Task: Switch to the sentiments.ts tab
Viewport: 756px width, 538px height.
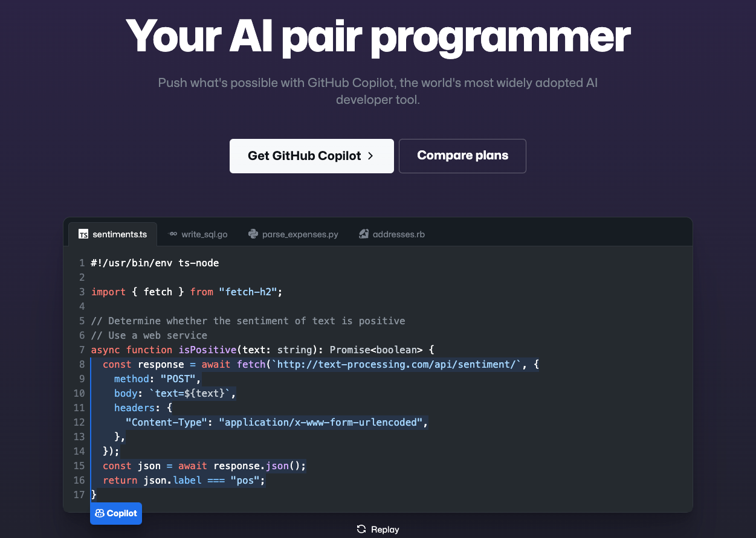Action: [112, 234]
